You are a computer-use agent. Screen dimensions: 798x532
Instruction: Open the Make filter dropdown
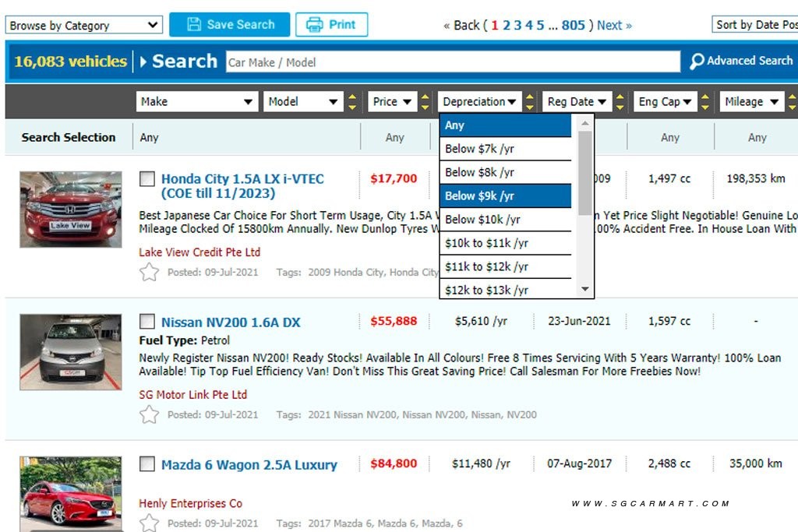[x=197, y=102]
